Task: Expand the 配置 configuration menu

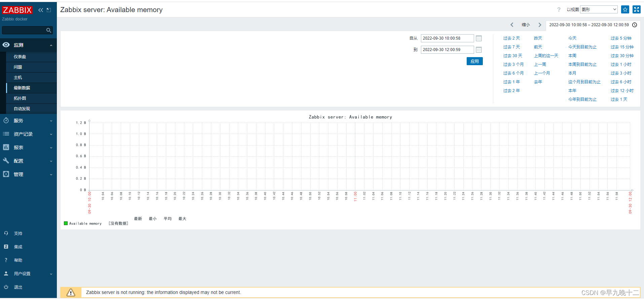Action: (28, 161)
